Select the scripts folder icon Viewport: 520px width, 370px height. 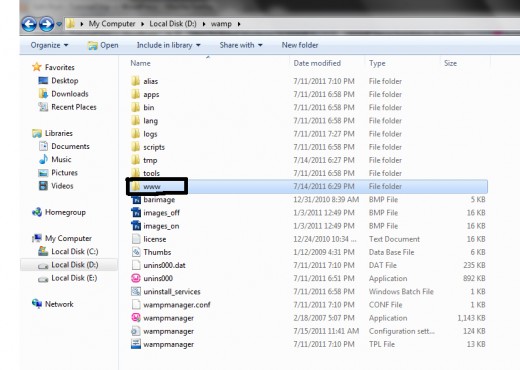coord(135,147)
